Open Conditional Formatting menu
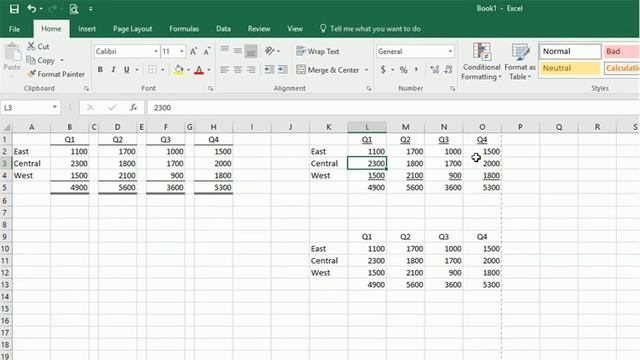The height and width of the screenshot is (360, 640). pyautogui.click(x=481, y=61)
